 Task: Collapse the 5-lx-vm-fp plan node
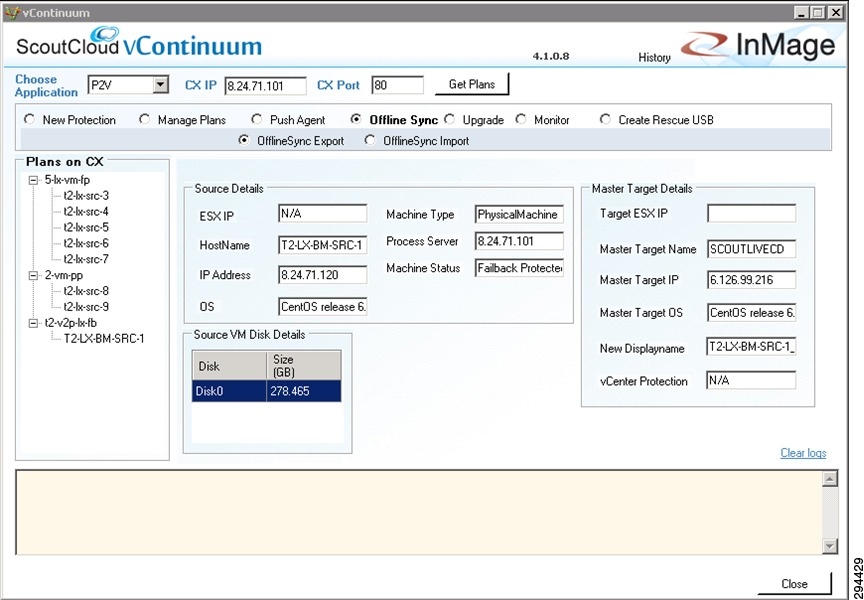point(34,180)
